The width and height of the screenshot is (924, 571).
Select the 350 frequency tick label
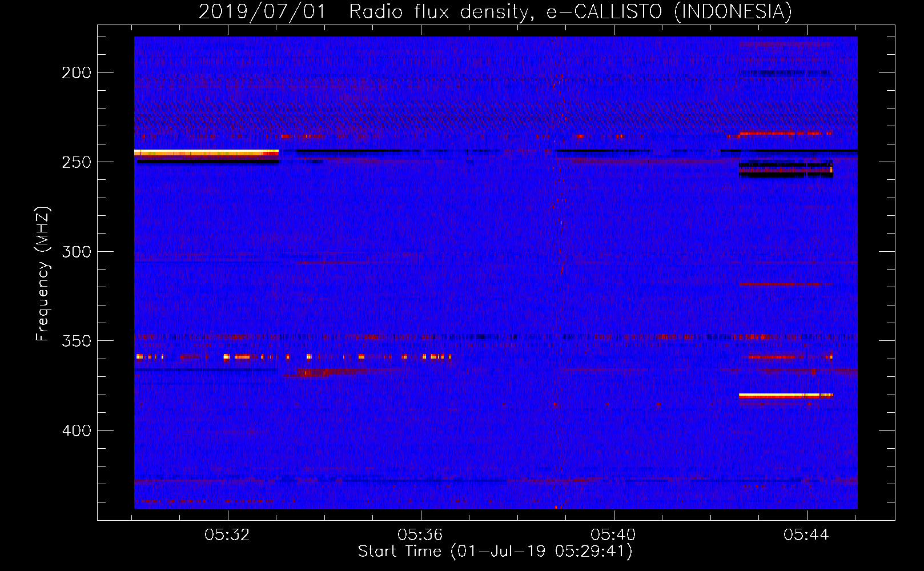77,341
